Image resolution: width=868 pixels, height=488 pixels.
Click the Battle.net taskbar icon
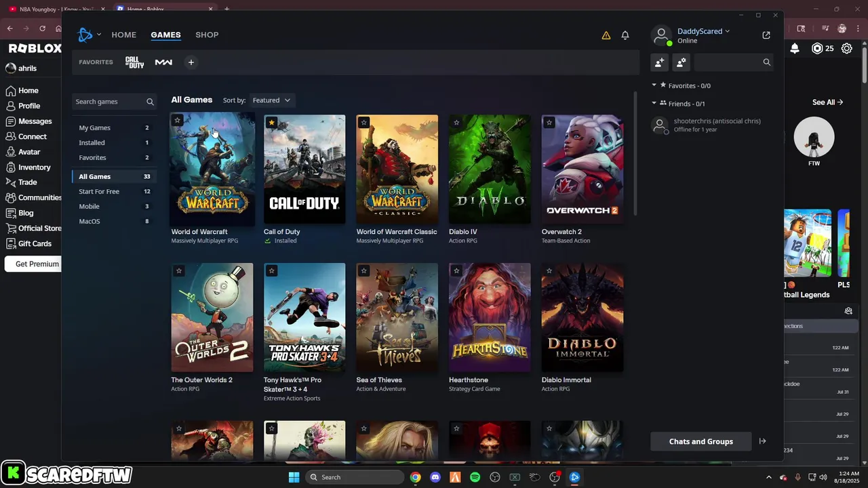click(x=574, y=477)
